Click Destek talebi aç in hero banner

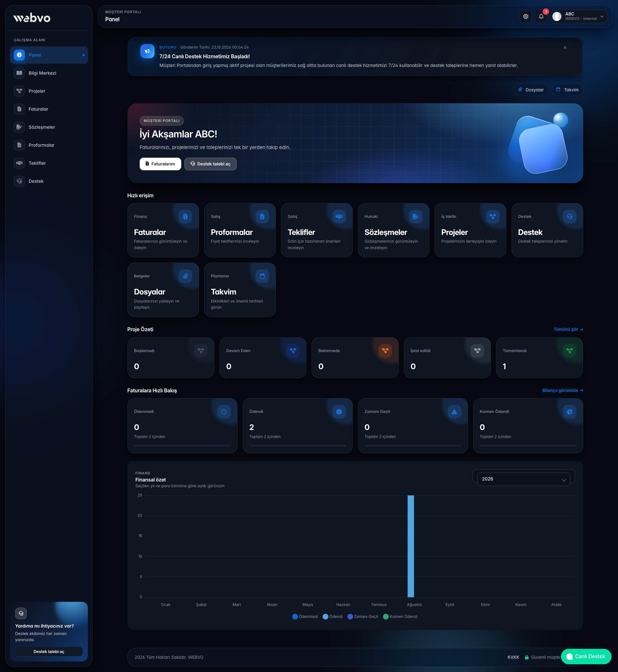(211, 164)
